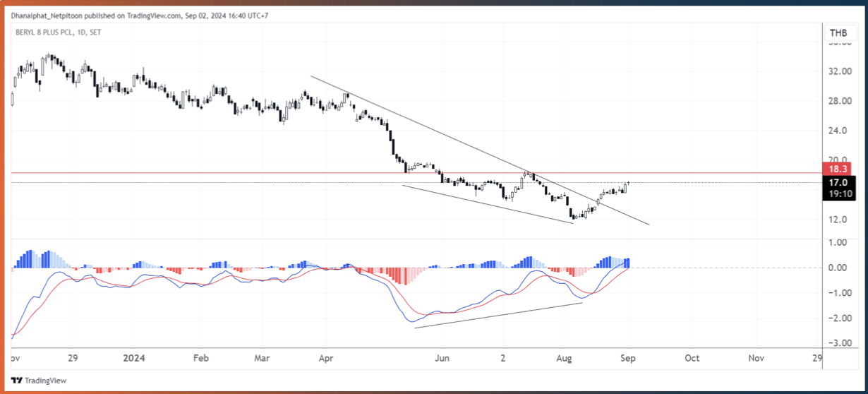The width and height of the screenshot is (868, 394).
Task: Click the 28.00 price axis label
Action: coord(840,101)
